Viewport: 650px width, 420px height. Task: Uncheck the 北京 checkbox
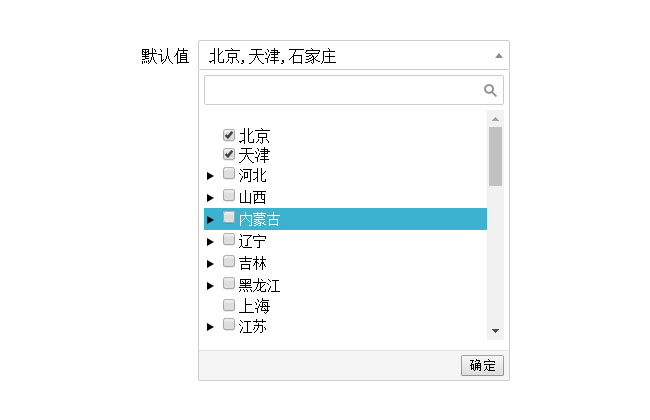click(229, 135)
